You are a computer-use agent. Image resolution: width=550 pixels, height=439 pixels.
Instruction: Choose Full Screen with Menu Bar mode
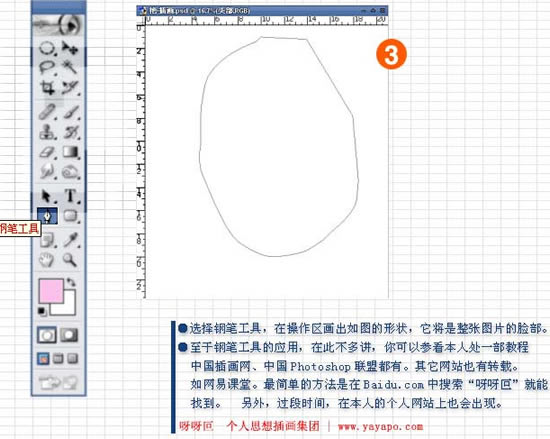tap(58, 359)
